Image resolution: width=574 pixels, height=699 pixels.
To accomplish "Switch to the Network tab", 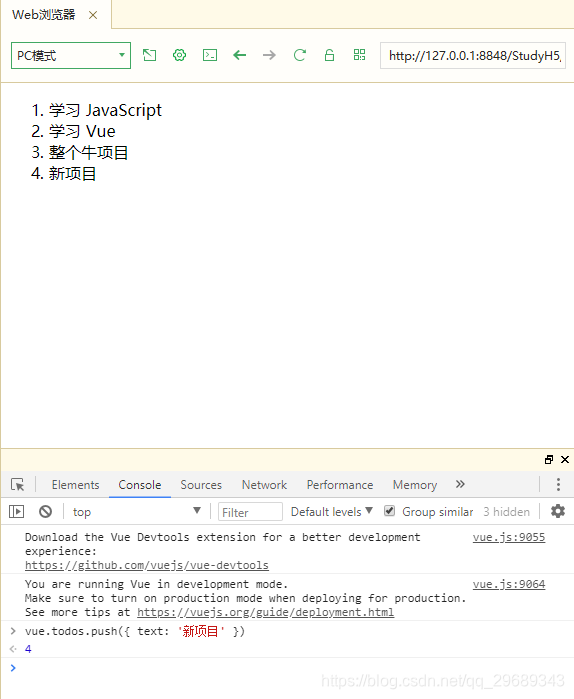I will click(x=264, y=485).
